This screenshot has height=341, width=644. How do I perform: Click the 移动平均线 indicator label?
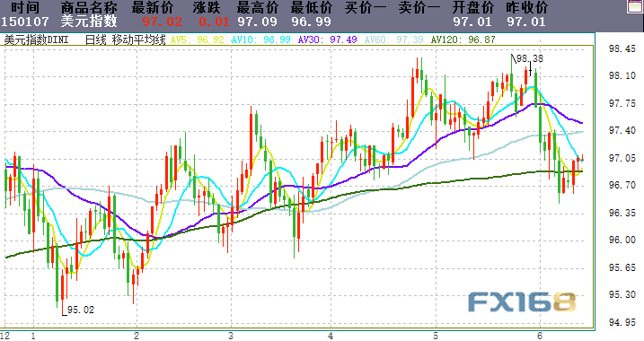click(139, 39)
